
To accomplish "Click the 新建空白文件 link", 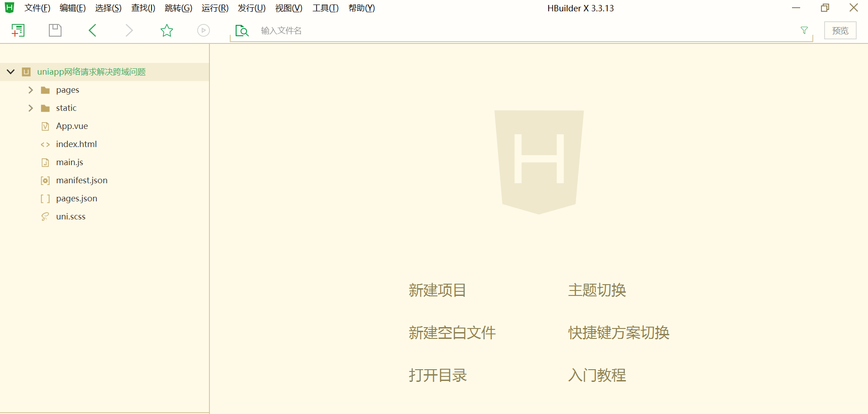I will click(x=452, y=333).
